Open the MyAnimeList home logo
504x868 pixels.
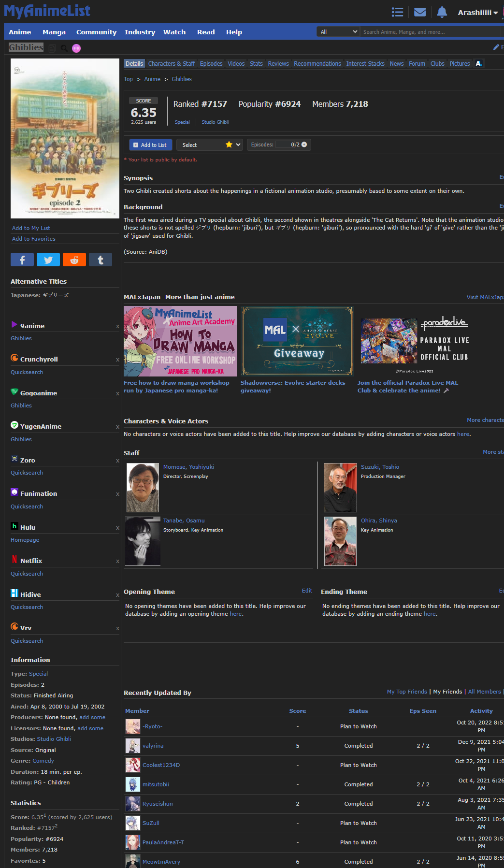coord(47,11)
